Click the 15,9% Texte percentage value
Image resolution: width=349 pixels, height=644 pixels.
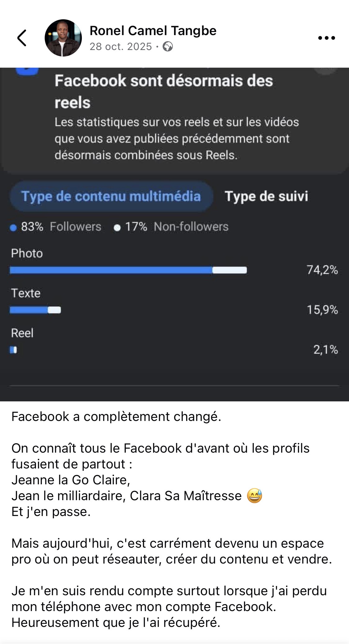[x=322, y=310]
